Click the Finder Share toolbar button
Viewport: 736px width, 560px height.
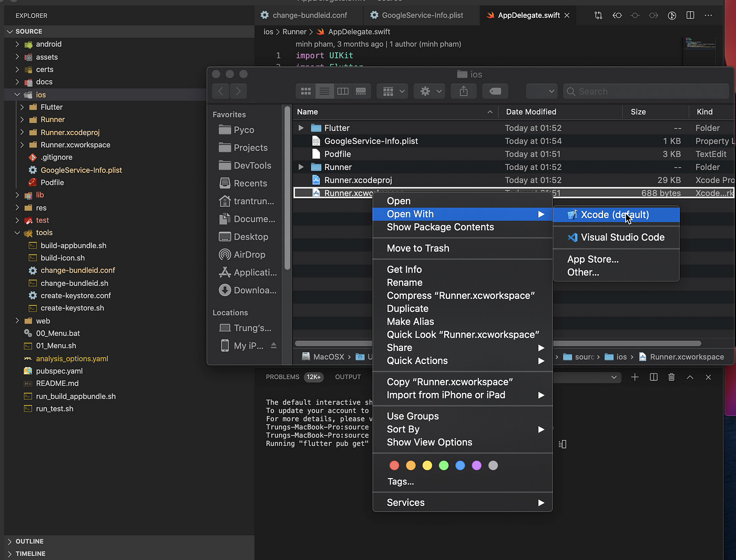(x=464, y=91)
